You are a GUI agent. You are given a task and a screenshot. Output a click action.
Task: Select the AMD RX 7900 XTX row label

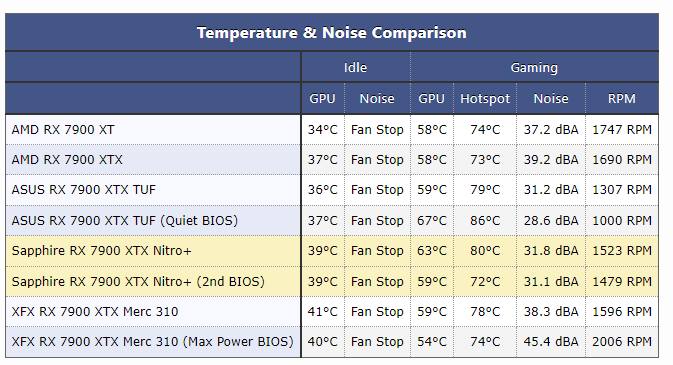point(67,160)
